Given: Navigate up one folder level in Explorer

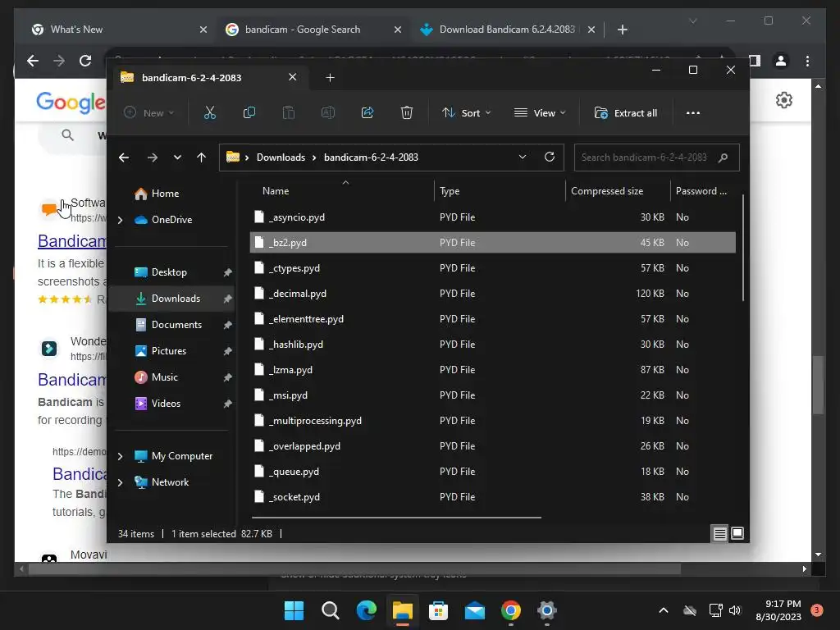Looking at the screenshot, I should click(x=202, y=157).
